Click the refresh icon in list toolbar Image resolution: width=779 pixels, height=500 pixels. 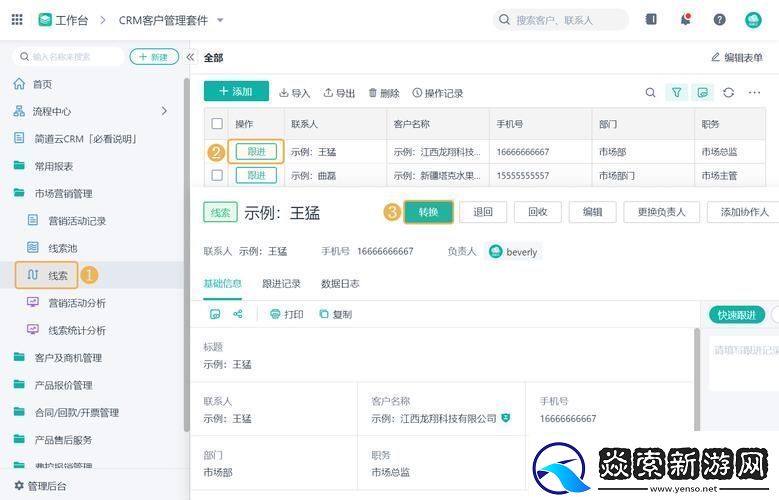tap(728, 92)
